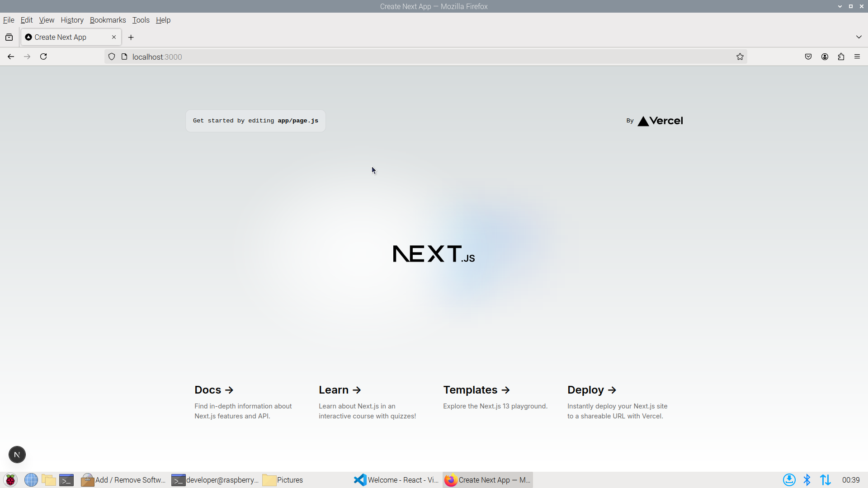Open the recent browsing Firefox View icon
This screenshot has width=868, height=488.
pyautogui.click(x=9, y=37)
